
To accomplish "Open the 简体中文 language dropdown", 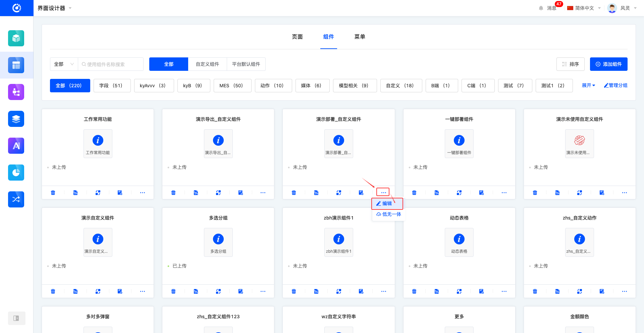I will 584,8.
